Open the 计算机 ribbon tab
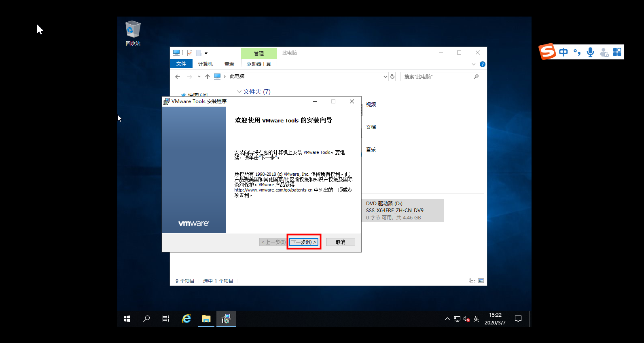Image resolution: width=644 pixels, height=343 pixels. pyautogui.click(x=205, y=64)
